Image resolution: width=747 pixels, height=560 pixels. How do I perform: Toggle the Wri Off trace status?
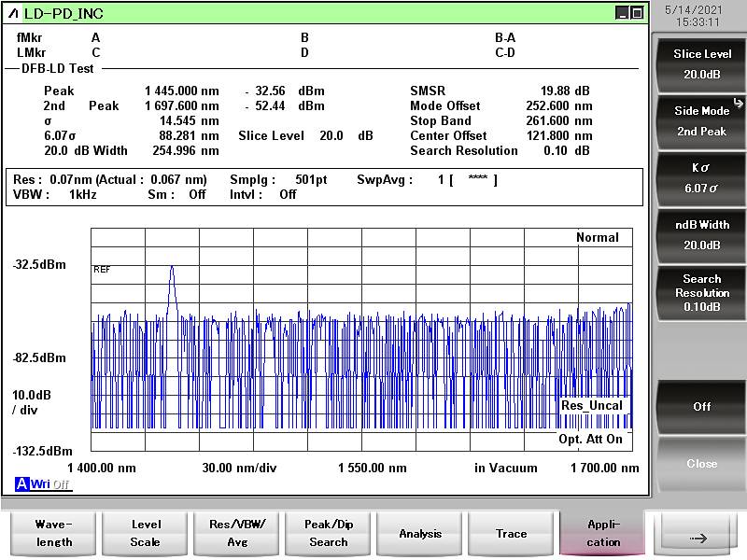[50, 483]
